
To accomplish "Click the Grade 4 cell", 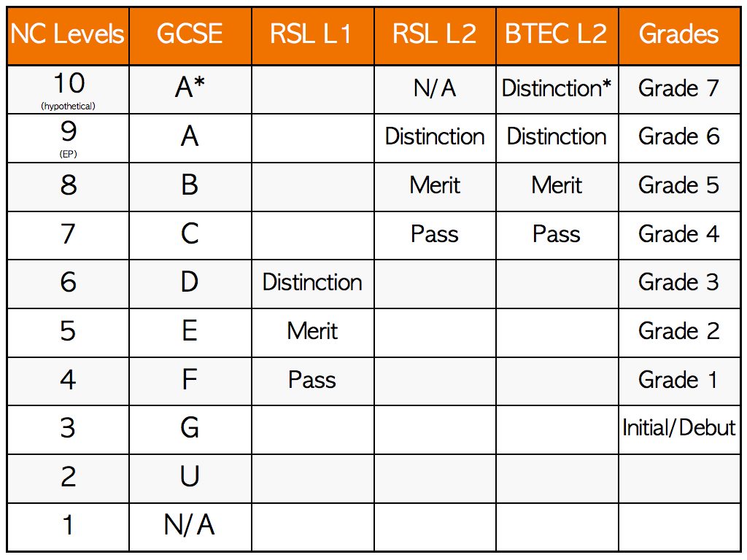I will (x=679, y=236).
